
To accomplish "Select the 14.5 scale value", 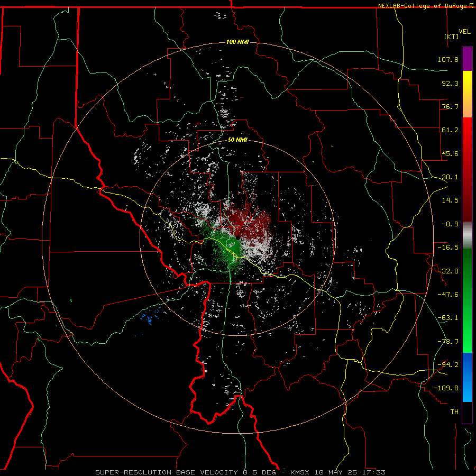I will 450,200.
